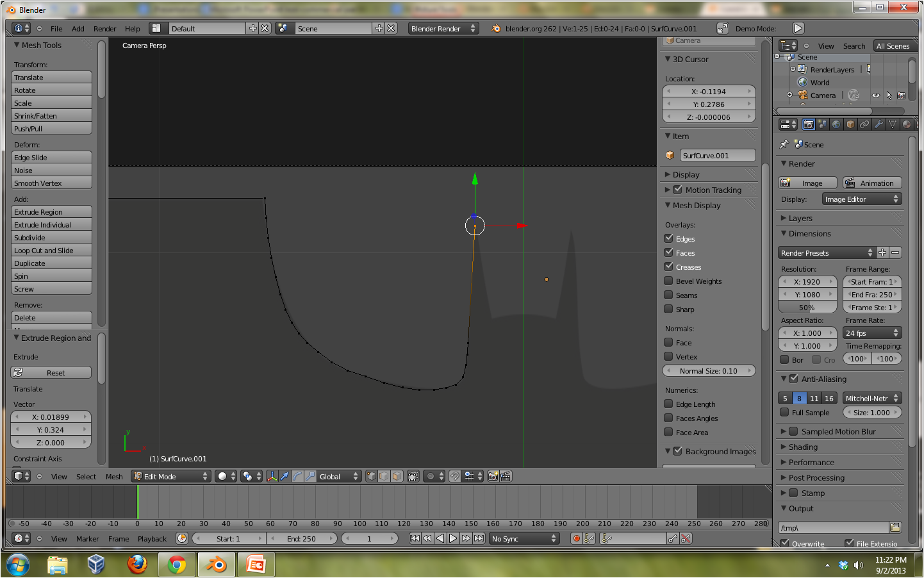Launch Firefox from Windows taskbar
Image resolution: width=924 pixels, height=578 pixels.
(136, 564)
